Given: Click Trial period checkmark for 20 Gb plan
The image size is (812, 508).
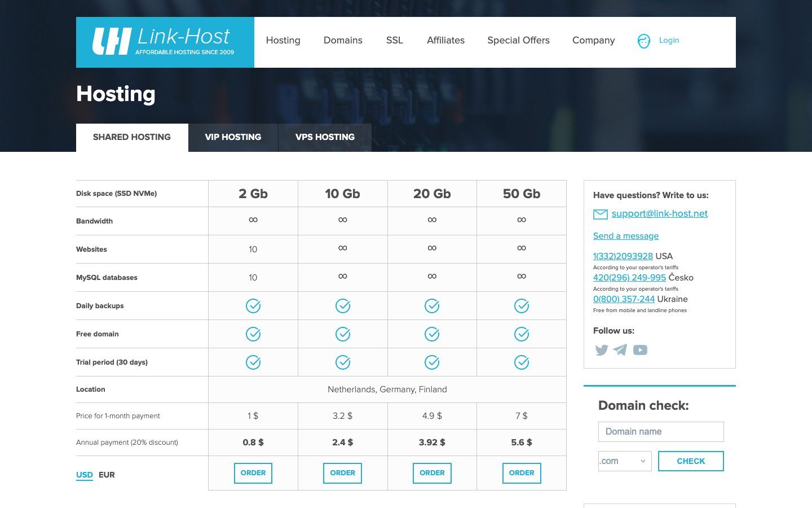Looking at the screenshot, I should click(x=432, y=362).
